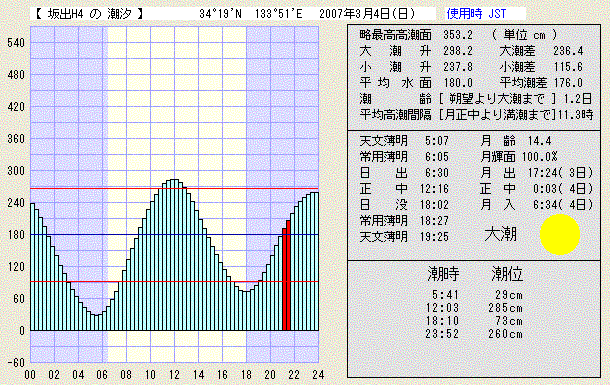Click the 日没 time 18:02
Screen dimensions: 610x385
point(434,205)
